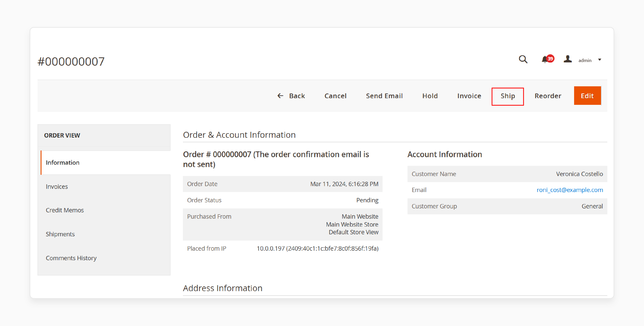644x326 pixels.
Task: Go back with the Back button
Action: pyautogui.click(x=291, y=96)
